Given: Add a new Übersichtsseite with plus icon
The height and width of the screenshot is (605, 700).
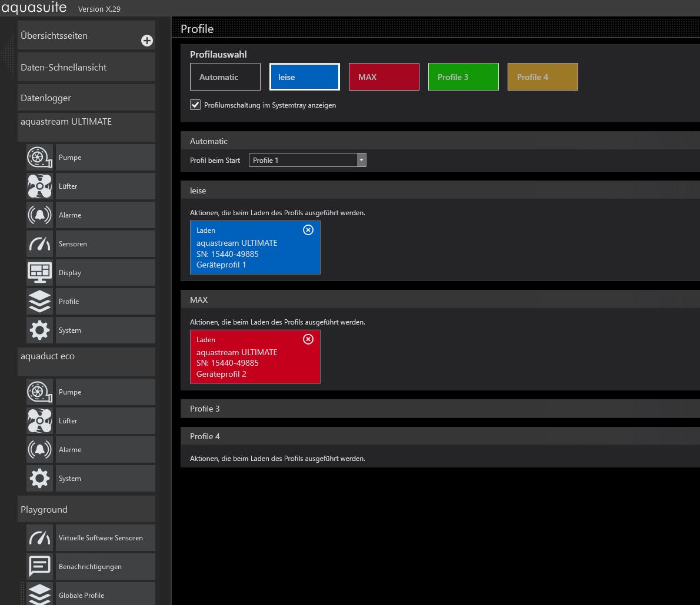Looking at the screenshot, I should click(x=147, y=41).
